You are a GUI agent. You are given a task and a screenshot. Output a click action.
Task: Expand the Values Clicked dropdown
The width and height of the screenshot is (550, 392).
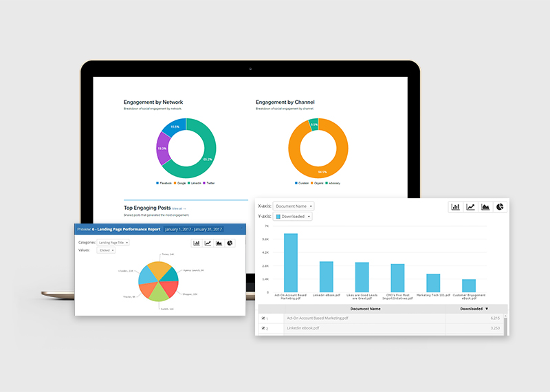point(106,251)
